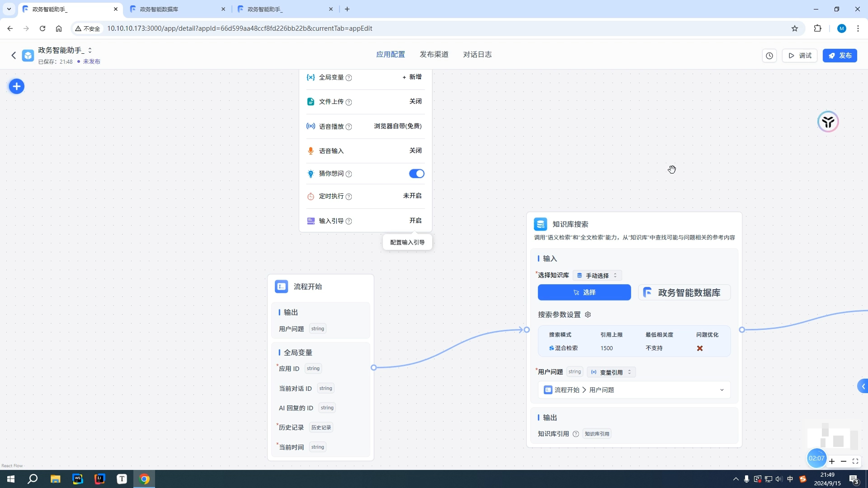Click 语音输入 关闭 status to enable
The image size is (868, 488).
[415, 150]
